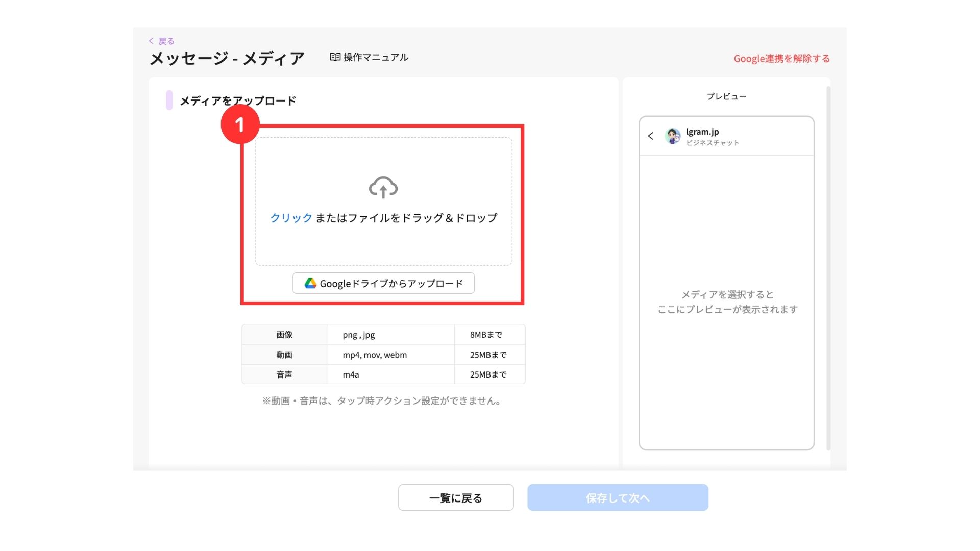Click the purple marker beside メディアをアップロード

(x=169, y=101)
